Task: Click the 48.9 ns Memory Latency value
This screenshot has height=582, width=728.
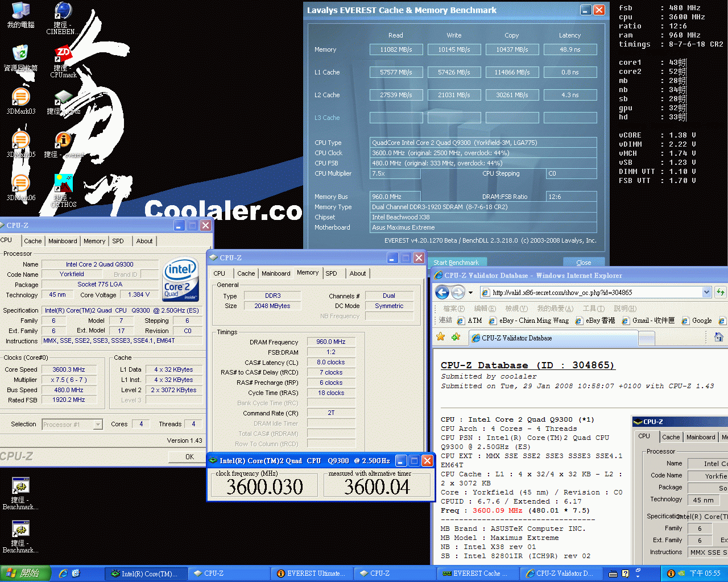Action: click(x=570, y=49)
